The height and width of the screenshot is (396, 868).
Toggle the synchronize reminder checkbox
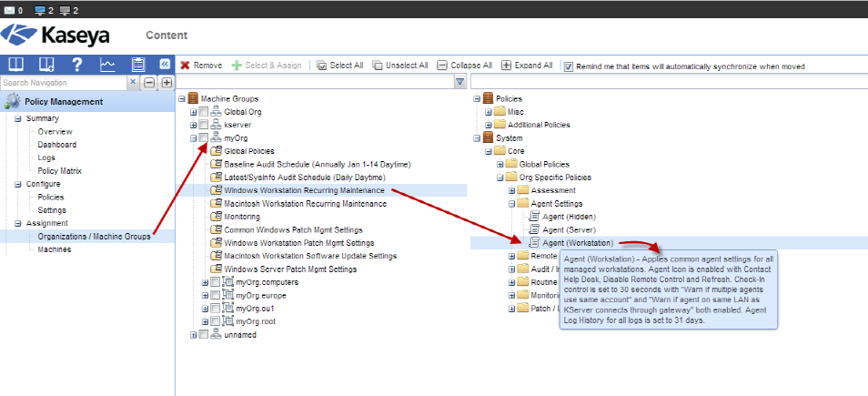[x=569, y=66]
